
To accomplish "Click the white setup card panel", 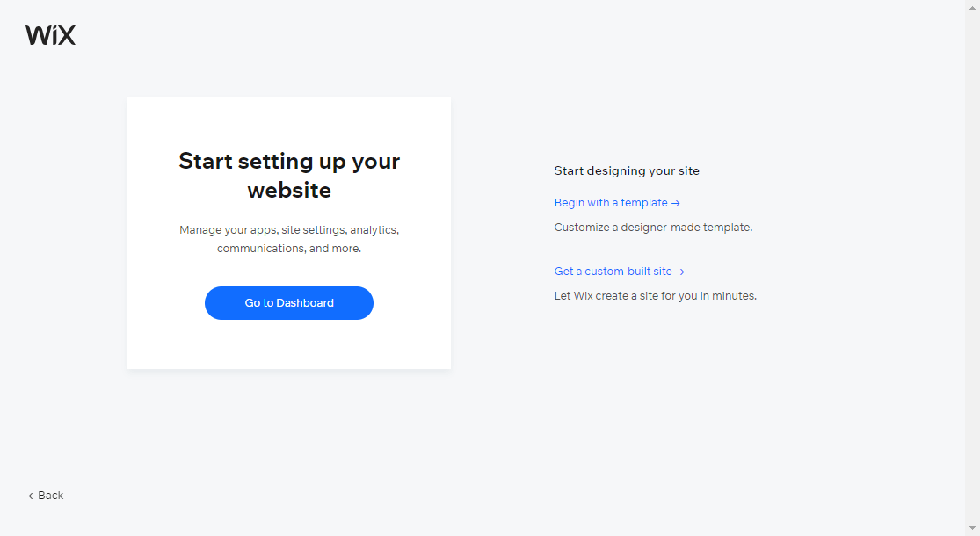I will pos(288,233).
